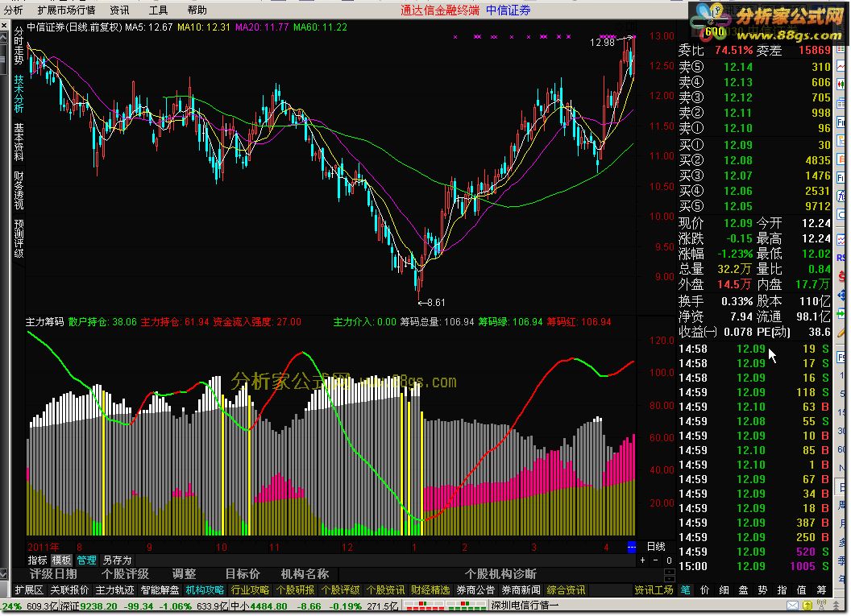This screenshot has height=616, width=851.
Task: Click the 中信证券 stock title link
Action: pos(508,10)
